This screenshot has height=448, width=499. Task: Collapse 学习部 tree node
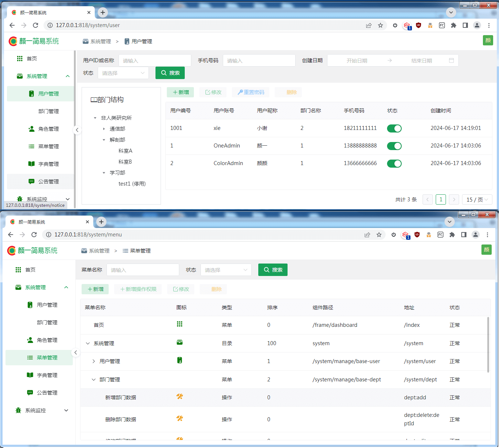pyautogui.click(x=104, y=173)
